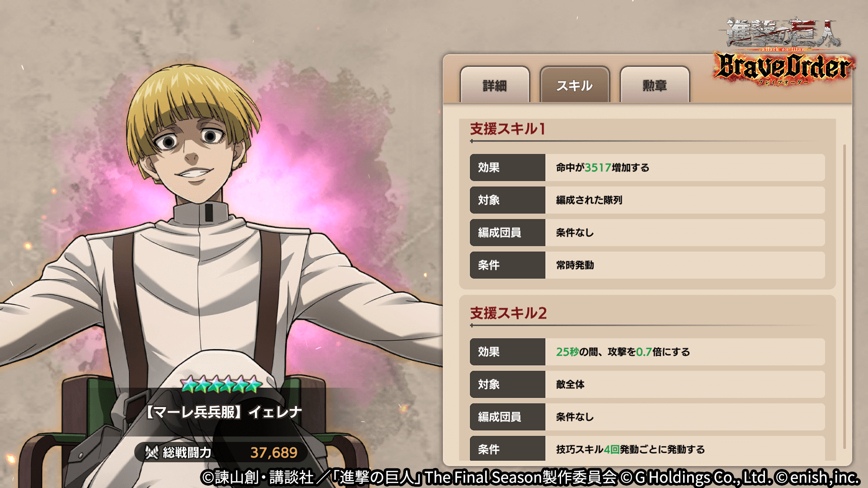Select the 常時発動 condition row

coord(647,265)
